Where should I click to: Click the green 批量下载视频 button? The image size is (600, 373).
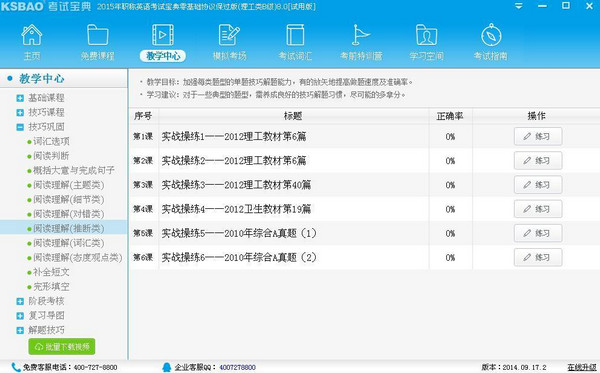pos(62,347)
